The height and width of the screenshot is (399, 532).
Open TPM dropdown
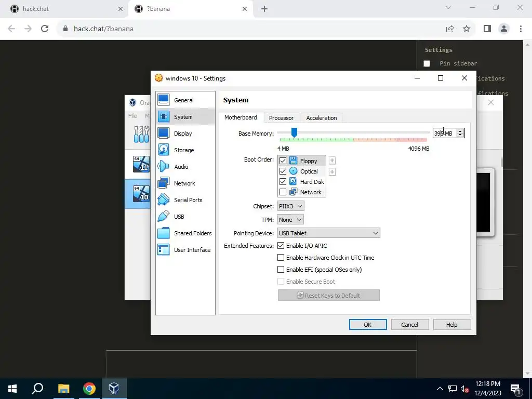click(x=290, y=220)
